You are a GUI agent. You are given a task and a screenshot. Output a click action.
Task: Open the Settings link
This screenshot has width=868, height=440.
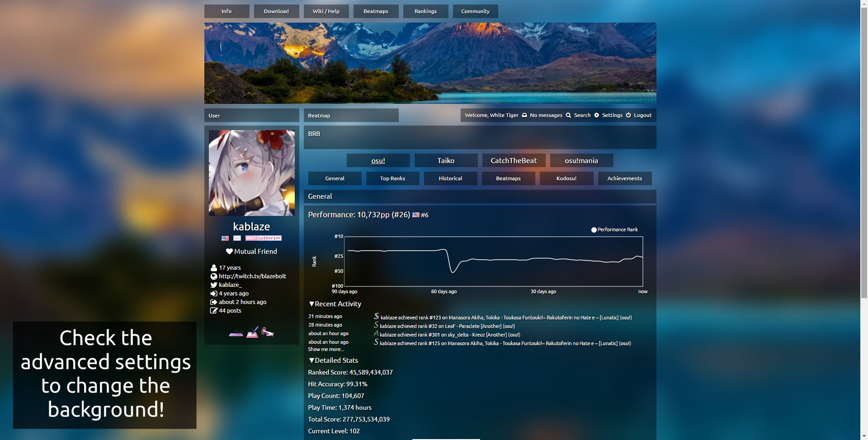[x=612, y=115]
